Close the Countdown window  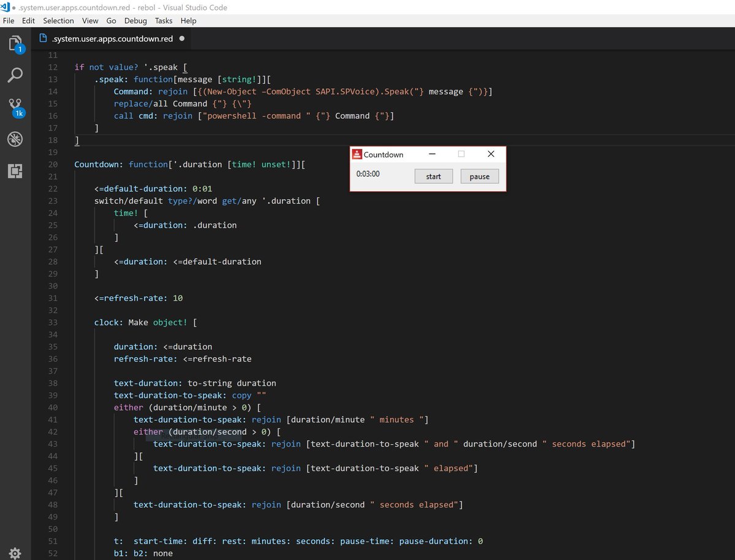pyautogui.click(x=491, y=154)
